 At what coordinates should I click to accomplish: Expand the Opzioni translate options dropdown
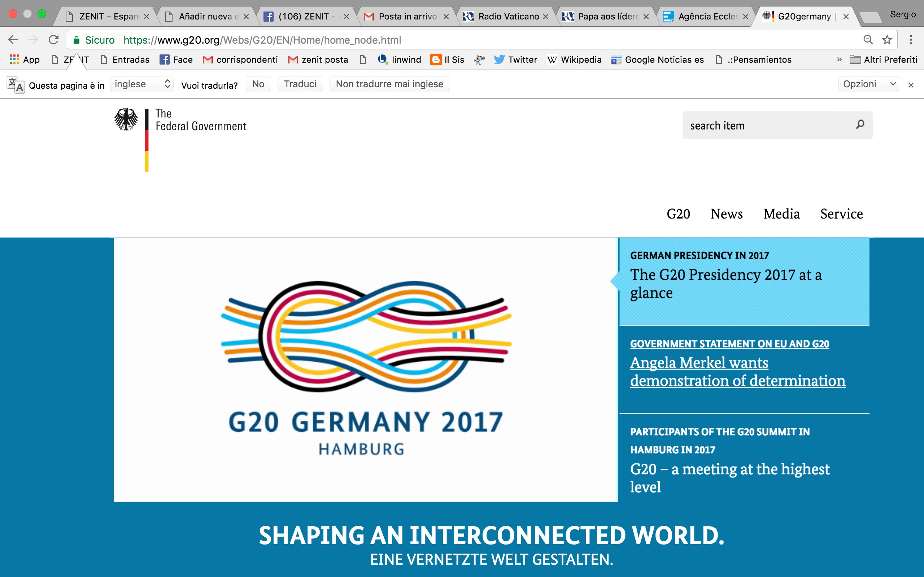click(x=868, y=84)
